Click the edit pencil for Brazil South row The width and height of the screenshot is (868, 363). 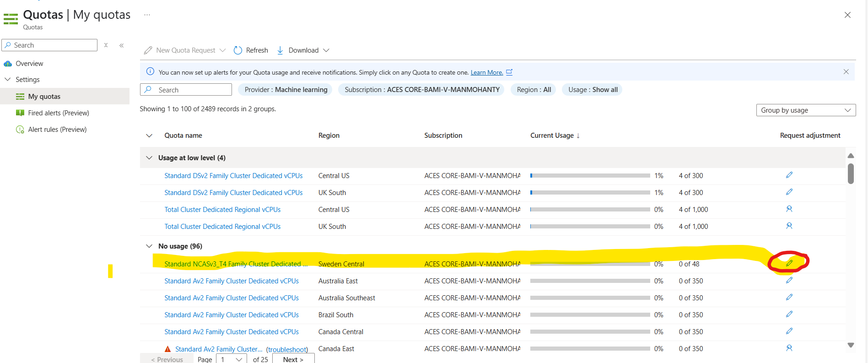(789, 314)
